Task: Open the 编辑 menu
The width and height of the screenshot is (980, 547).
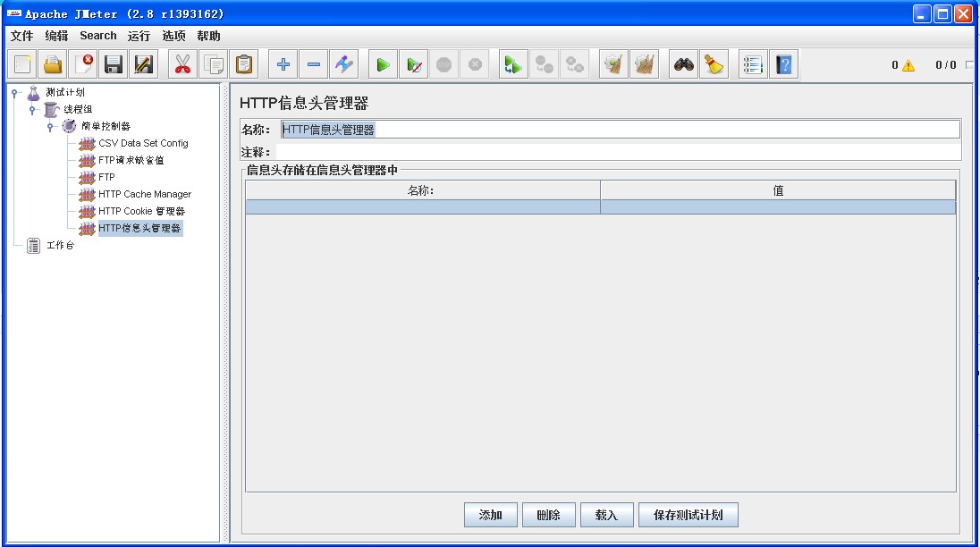Action: point(56,36)
